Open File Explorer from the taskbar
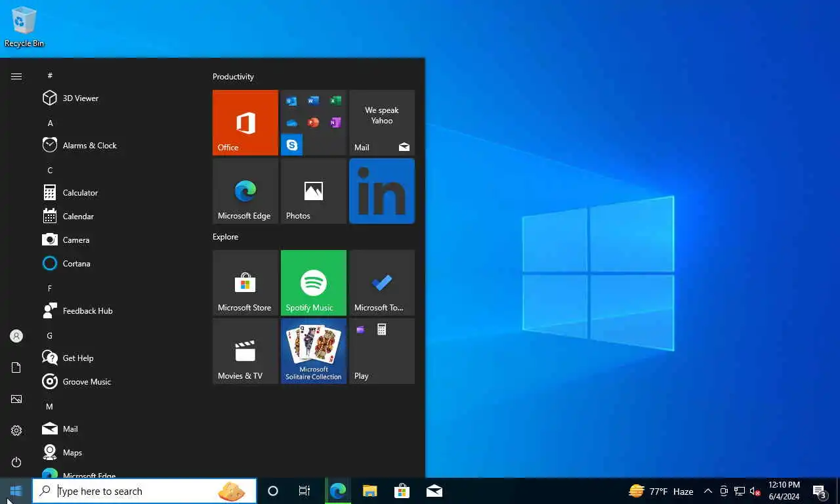840x504 pixels. coord(370,491)
